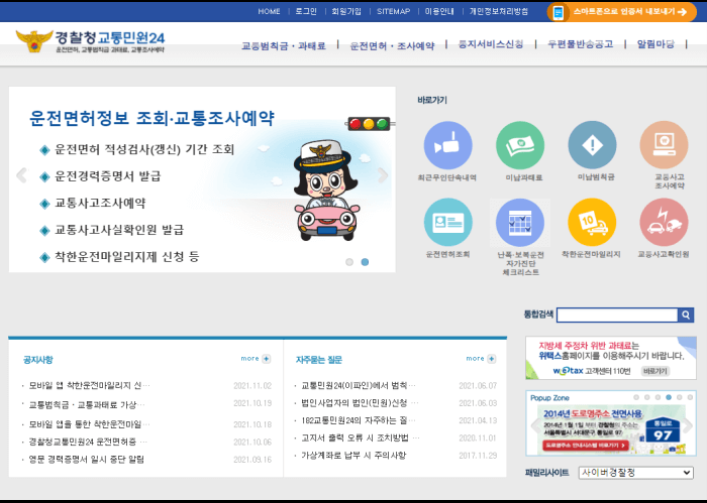
Task: Click the 경찰청교통민원24 site title
Action: tap(110, 37)
